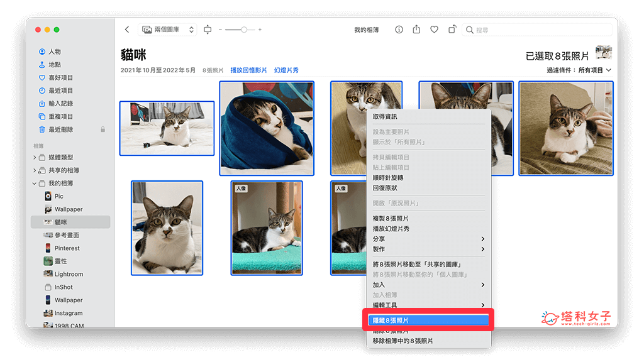The height and width of the screenshot is (362, 644).
Task: Open 重複項目 in the sidebar
Action: [61, 116]
